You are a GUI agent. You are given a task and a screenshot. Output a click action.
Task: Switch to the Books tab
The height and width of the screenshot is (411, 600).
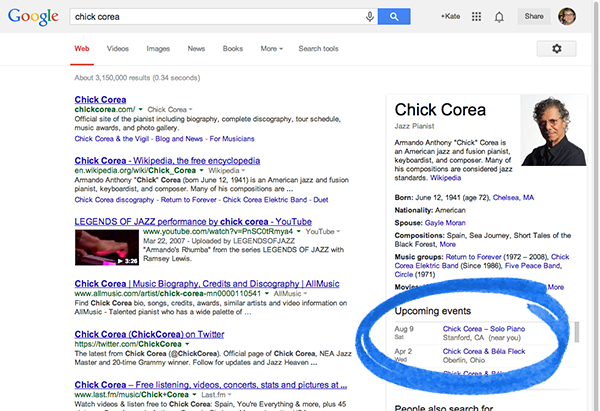pos(233,49)
